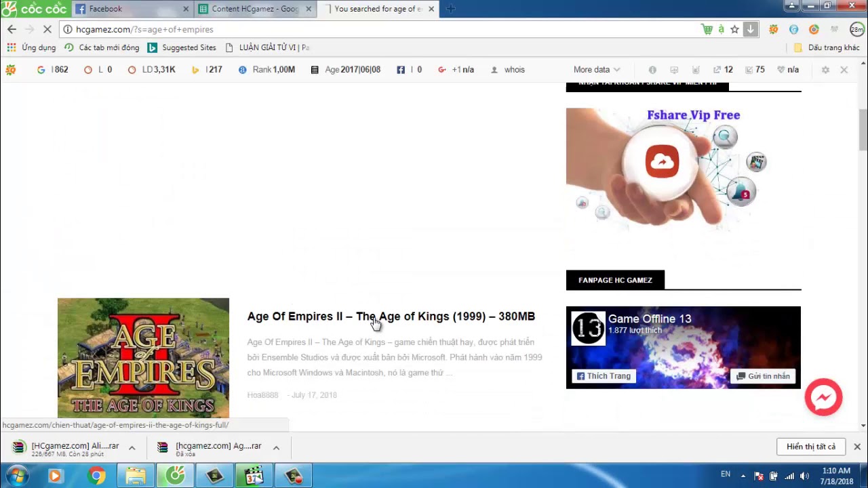Open the Messenger chat bubble
The height and width of the screenshot is (488, 868).
click(x=823, y=397)
